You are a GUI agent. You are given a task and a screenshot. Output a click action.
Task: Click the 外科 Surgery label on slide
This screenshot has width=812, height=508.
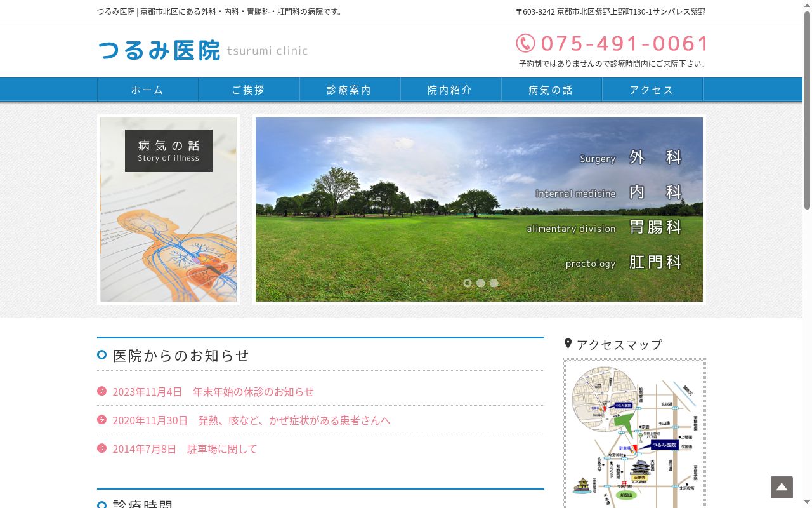coord(631,157)
